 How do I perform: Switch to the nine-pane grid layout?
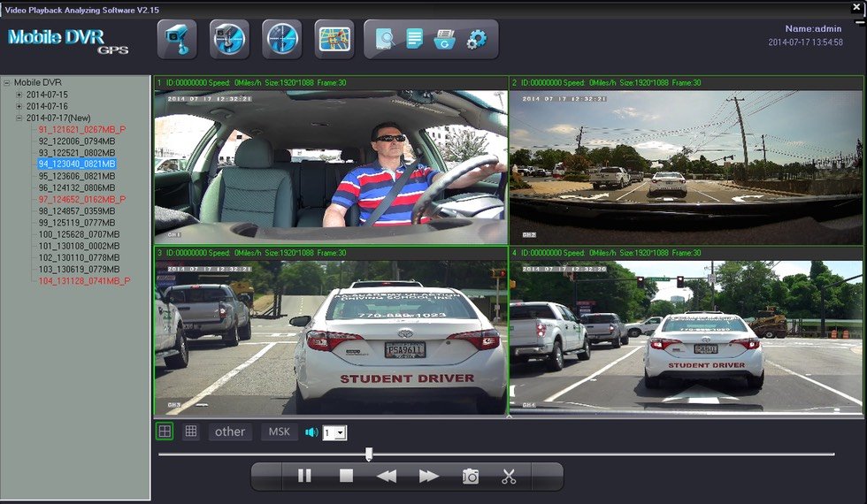coord(190,431)
